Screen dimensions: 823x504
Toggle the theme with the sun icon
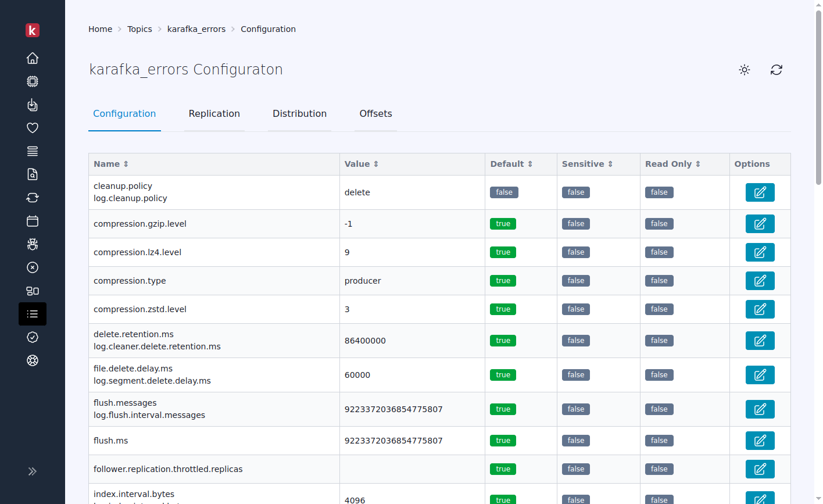(745, 70)
